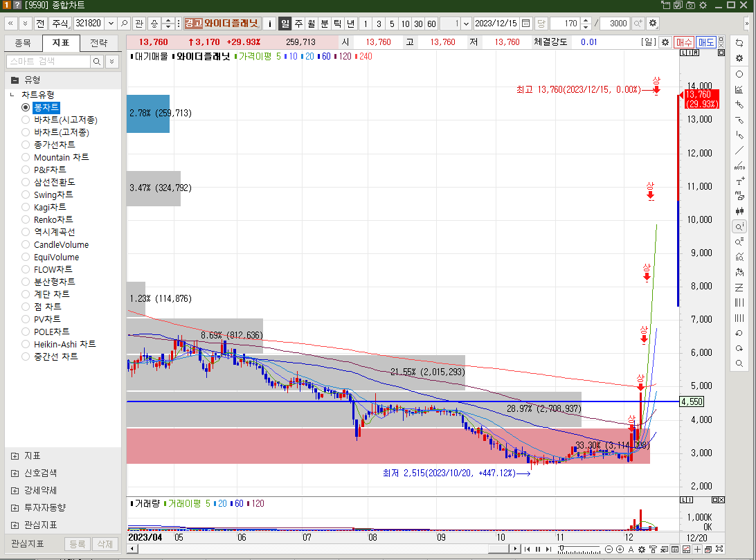Switch to the 종목 tab
756x560 pixels.
click(x=23, y=43)
